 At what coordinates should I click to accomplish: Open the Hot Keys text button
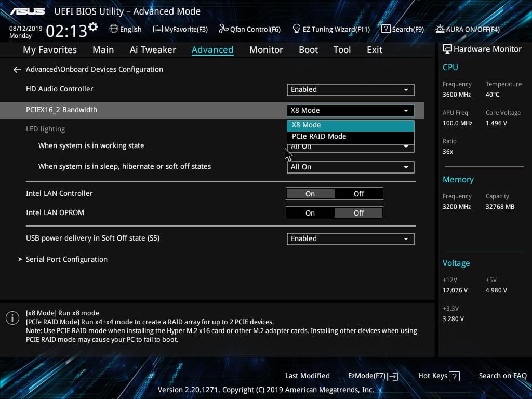(x=433, y=376)
